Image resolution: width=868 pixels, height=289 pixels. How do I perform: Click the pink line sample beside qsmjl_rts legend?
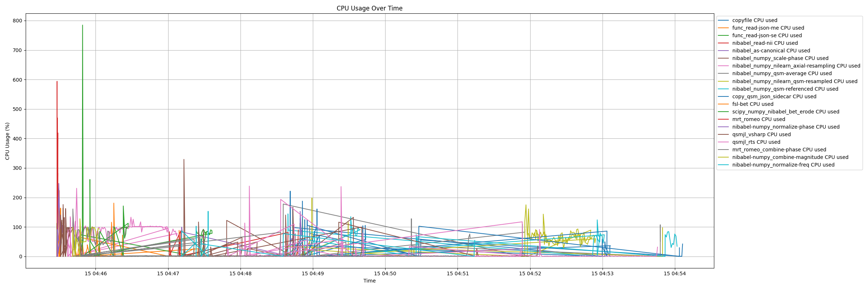click(723, 142)
